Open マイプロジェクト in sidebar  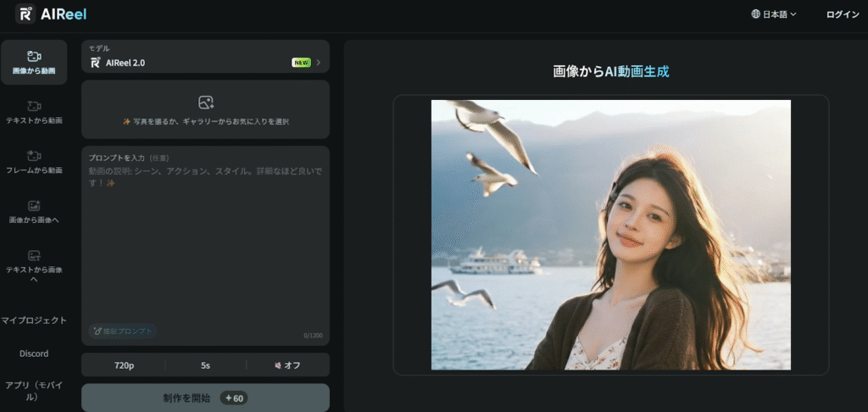click(x=34, y=320)
